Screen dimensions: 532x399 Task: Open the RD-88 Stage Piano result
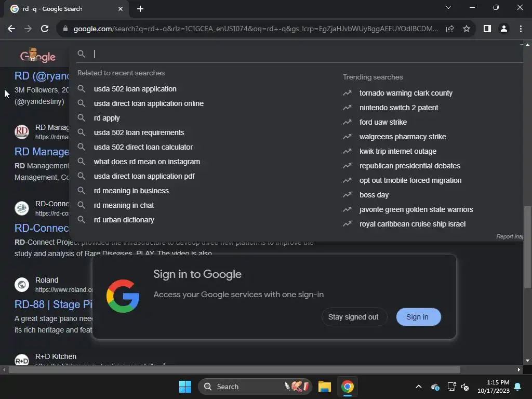point(54,304)
